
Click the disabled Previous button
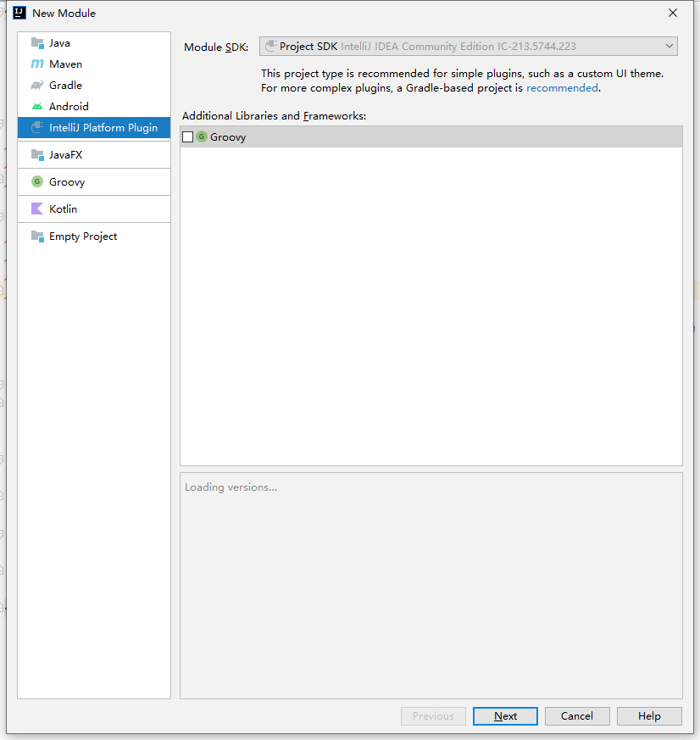pyautogui.click(x=433, y=716)
